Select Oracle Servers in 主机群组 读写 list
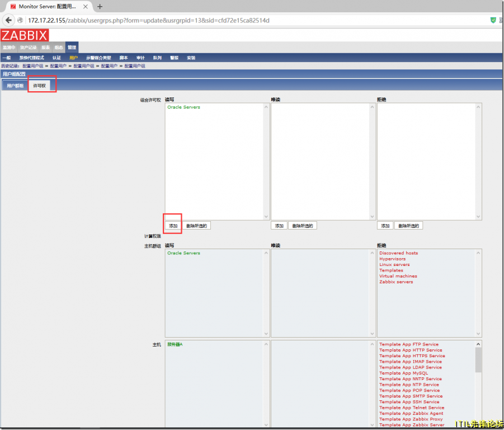504x430 pixels. pyautogui.click(x=183, y=253)
